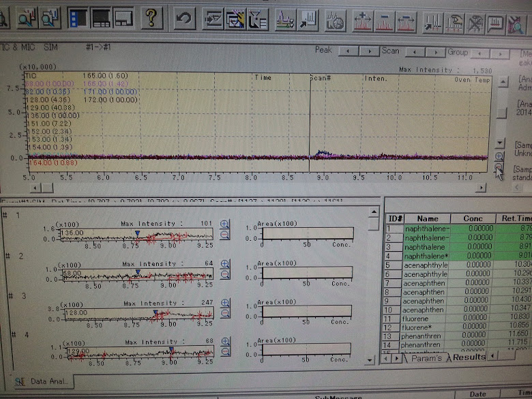The image size is (532, 399).
Task: Click the speech-bubble spectrum comment icon
Action: point(496,24)
